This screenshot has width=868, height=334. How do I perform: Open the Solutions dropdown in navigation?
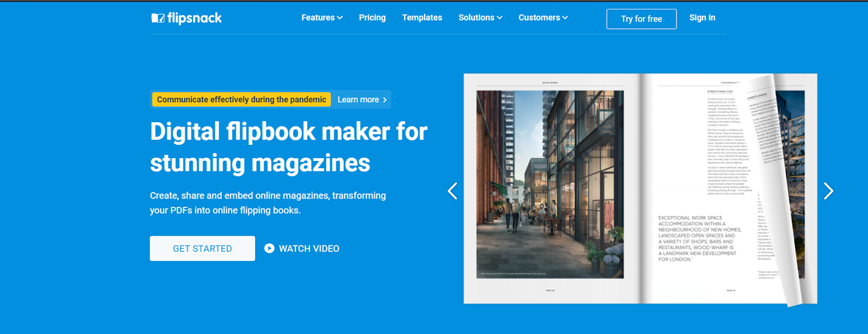(x=480, y=18)
